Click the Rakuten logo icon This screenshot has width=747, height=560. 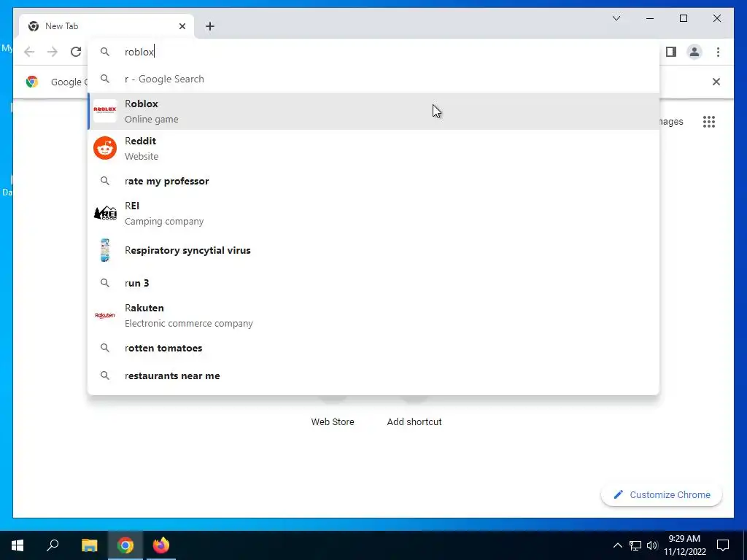pyautogui.click(x=105, y=315)
